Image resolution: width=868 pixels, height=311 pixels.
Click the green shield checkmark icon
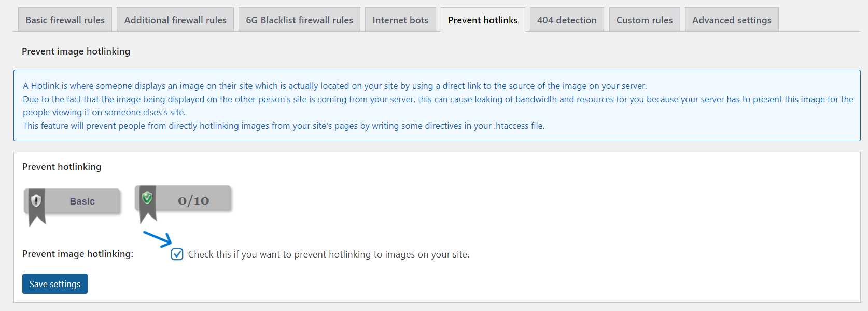[147, 197]
